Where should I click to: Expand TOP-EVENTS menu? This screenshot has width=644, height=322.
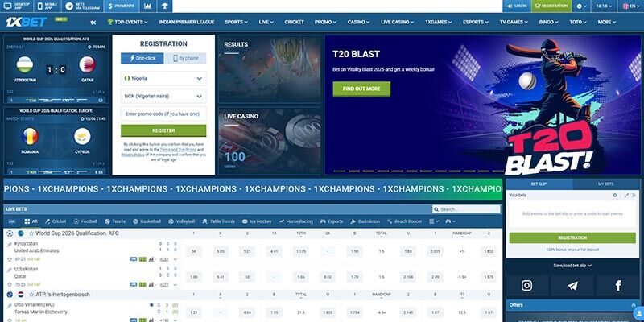pos(127,23)
